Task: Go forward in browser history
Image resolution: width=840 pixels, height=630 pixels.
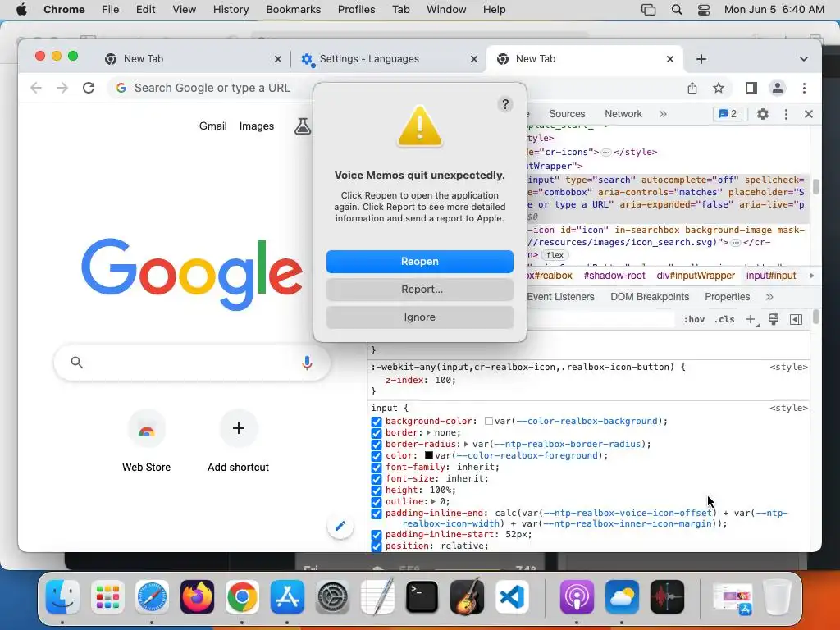Action: (62, 88)
